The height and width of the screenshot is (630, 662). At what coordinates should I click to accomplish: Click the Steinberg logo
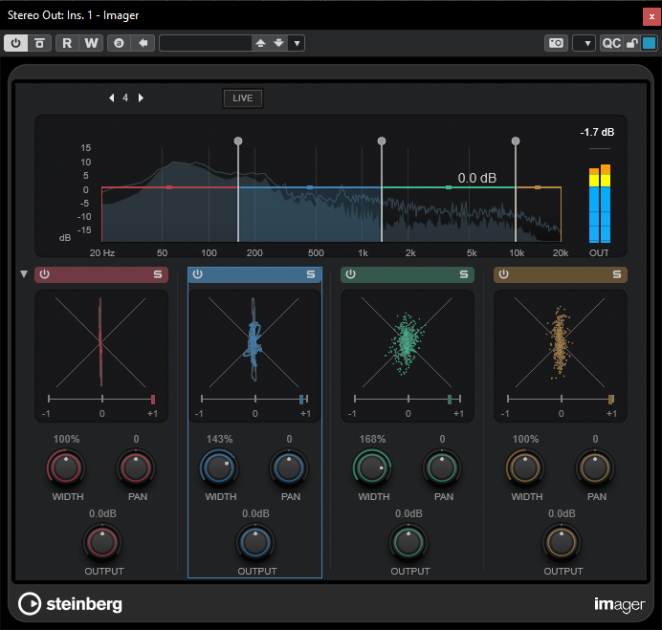tap(70, 604)
